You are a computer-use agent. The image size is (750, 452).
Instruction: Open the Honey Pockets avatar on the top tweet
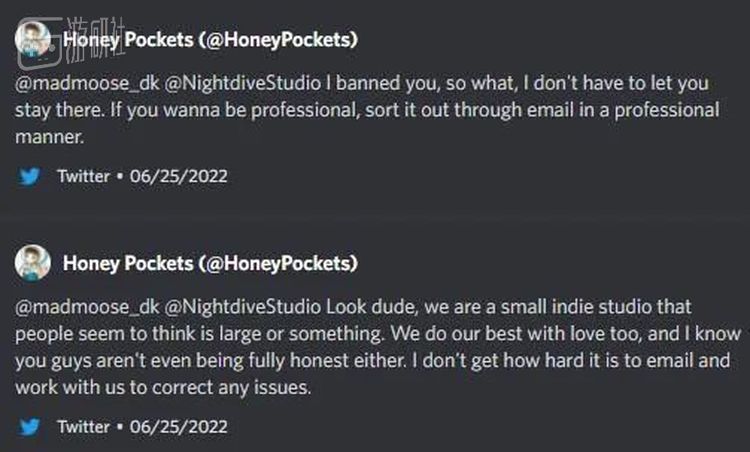(33, 41)
